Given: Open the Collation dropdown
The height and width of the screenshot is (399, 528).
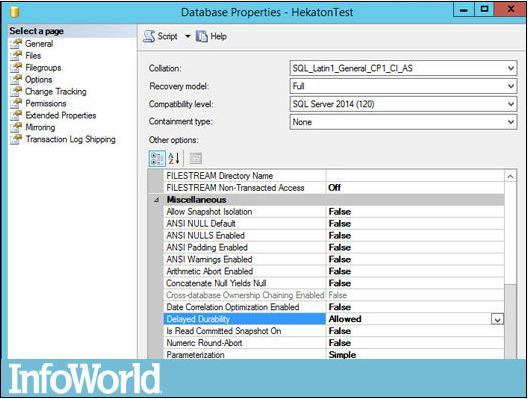Looking at the screenshot, I should (x=511, y=69).
